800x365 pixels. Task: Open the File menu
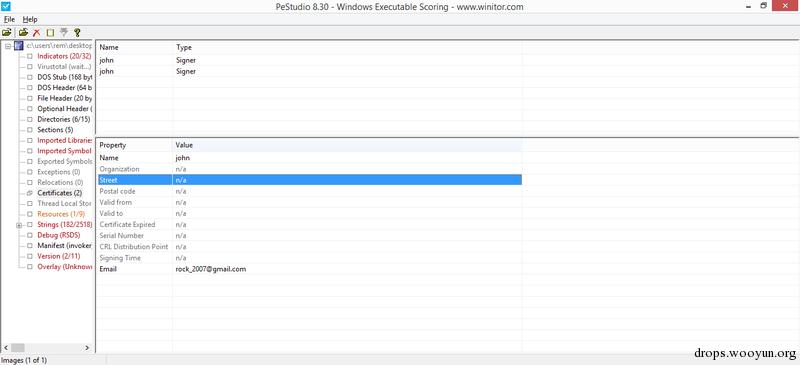tap(9, 19)
